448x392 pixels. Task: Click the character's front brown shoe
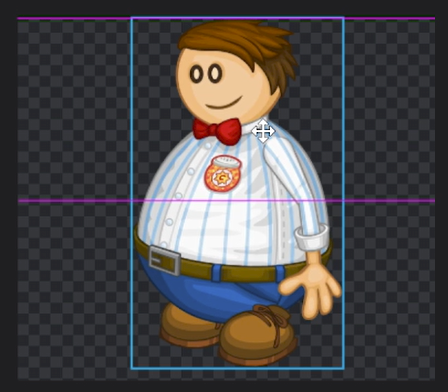click(x=258, y=335)
